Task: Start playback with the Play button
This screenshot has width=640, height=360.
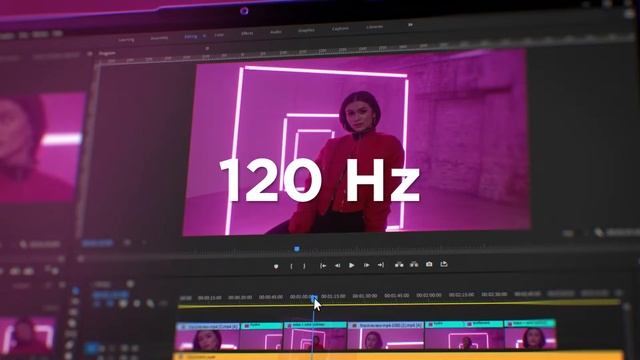Action: [352, 265]
